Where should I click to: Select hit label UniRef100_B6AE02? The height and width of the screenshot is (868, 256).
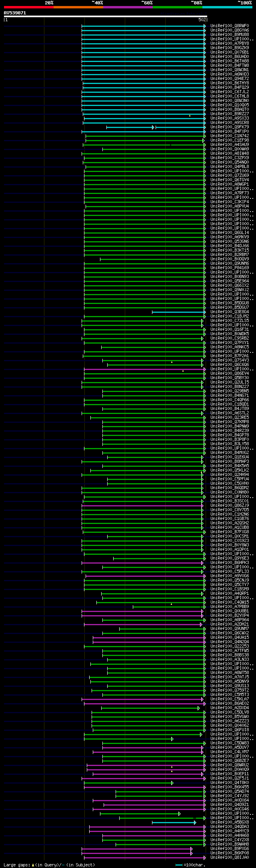point(230,704)
